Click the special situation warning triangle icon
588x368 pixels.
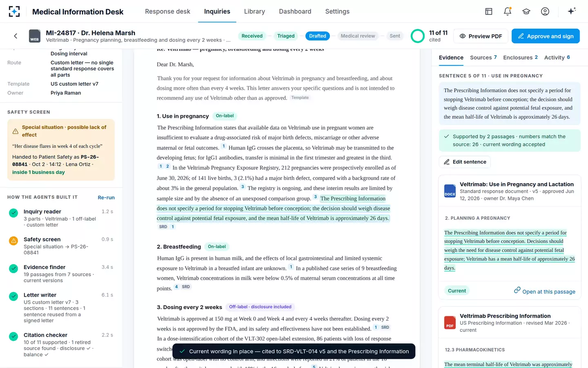[x=15, y=131]
